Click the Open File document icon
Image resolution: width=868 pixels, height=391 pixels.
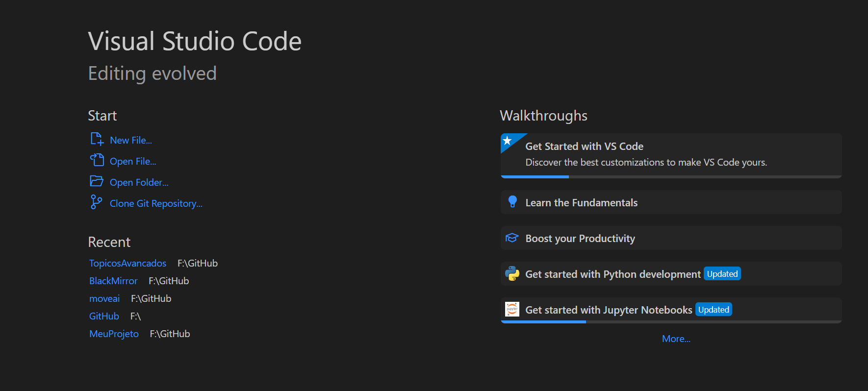pos(97,160)
